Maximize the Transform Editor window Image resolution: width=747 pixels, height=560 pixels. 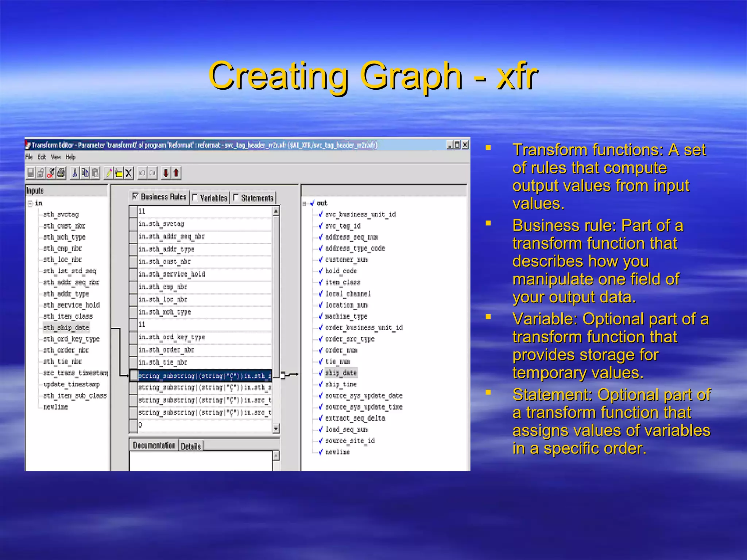click(457, 145)
